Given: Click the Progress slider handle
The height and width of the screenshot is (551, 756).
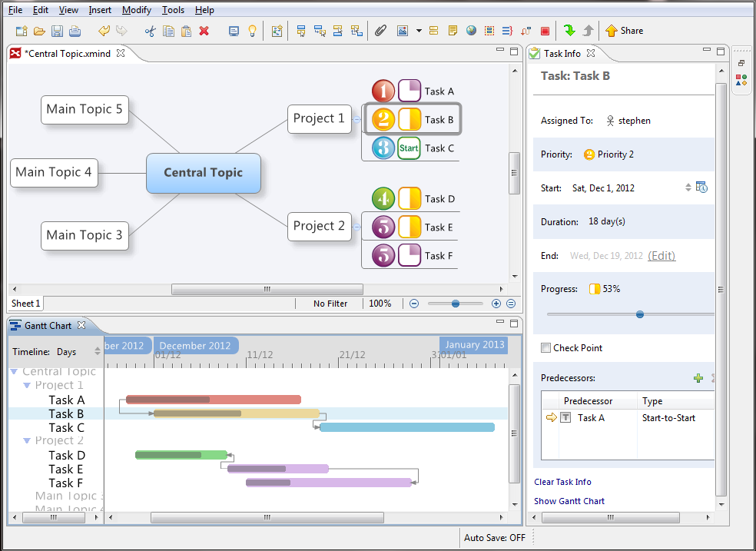Looking at the screenshot, I should [x=640, y=314].
